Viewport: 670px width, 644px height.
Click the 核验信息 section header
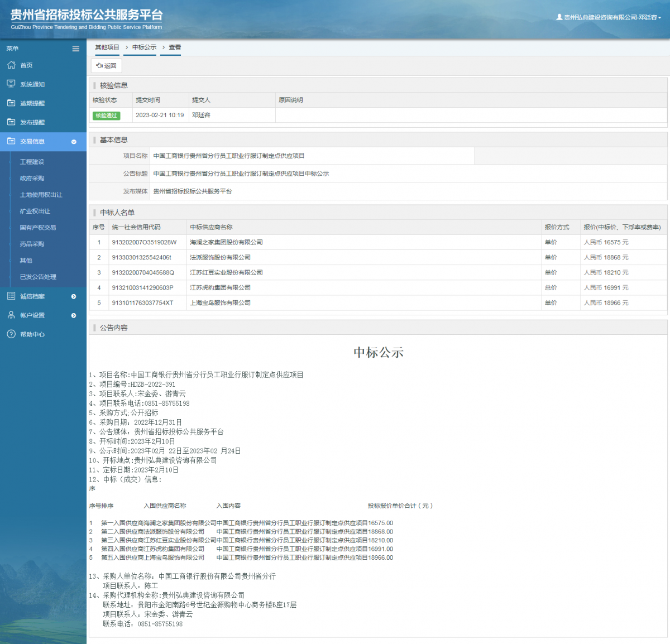114,85
